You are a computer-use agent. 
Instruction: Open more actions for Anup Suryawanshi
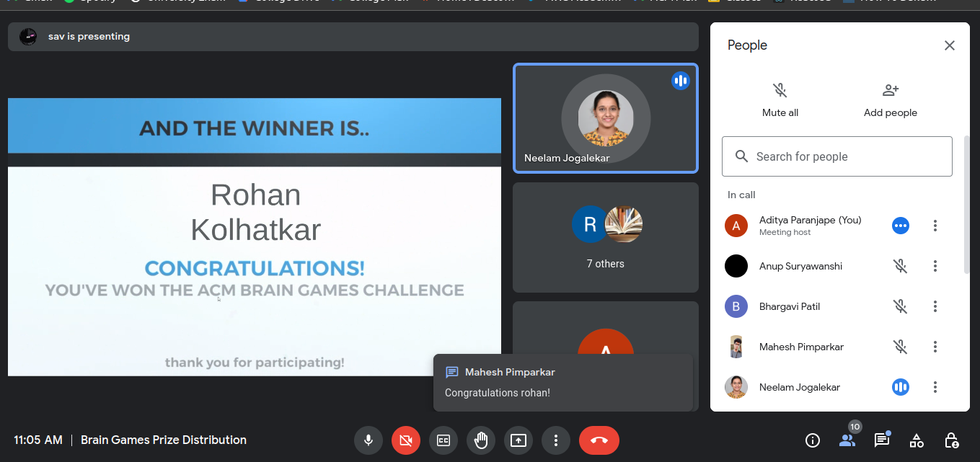935,266
